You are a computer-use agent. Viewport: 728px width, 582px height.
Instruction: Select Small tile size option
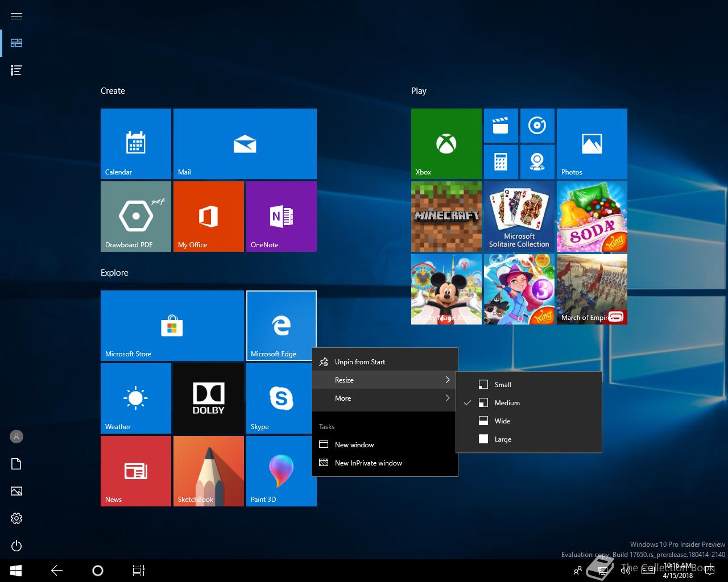503,385
